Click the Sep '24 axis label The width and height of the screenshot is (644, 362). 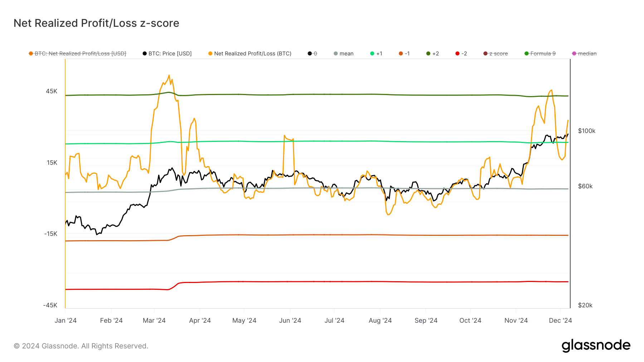pyautogui.click(x=426, y=321)
